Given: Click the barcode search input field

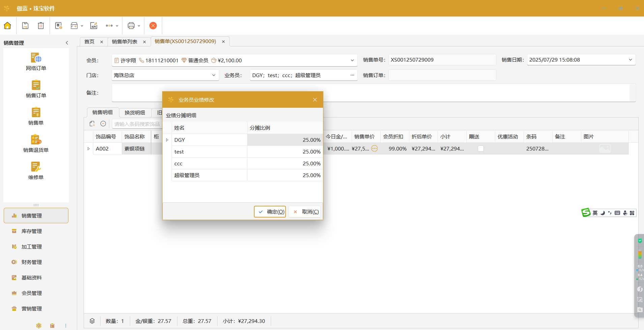Looking at the screenshot, I should (x=137, y=124).
